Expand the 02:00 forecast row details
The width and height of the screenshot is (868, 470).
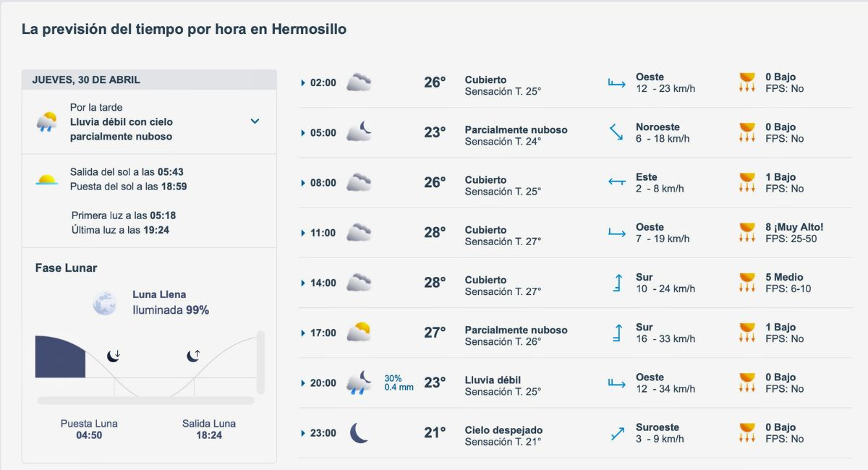point(303,82)
